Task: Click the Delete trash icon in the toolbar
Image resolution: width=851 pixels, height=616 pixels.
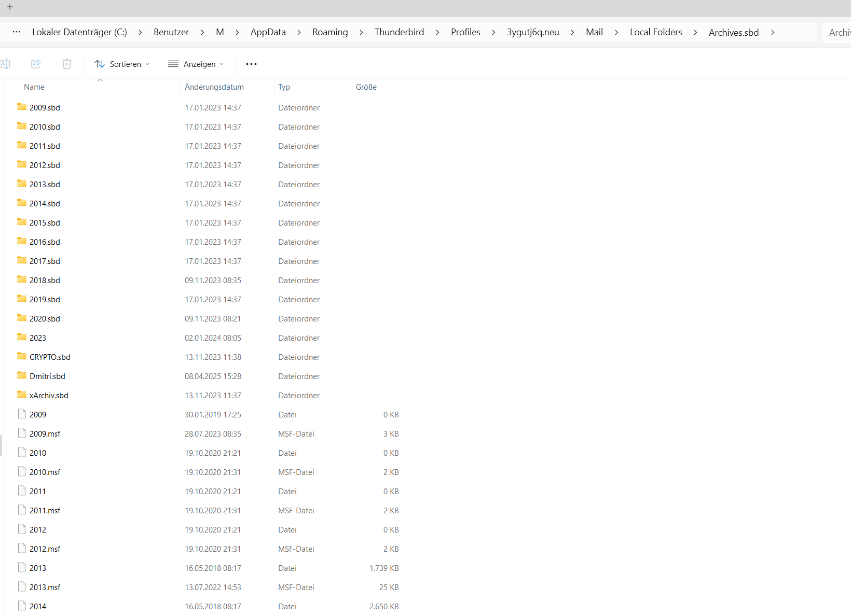Action: coord(67,64)
